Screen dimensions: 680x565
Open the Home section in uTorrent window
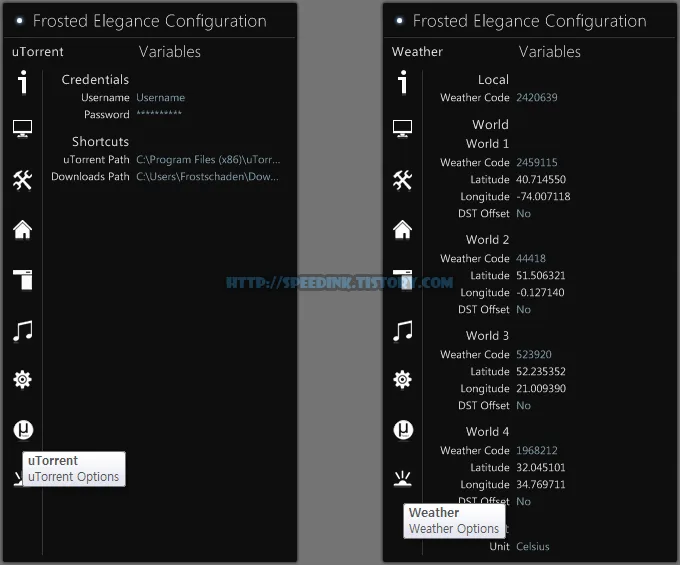coord(23,229)
